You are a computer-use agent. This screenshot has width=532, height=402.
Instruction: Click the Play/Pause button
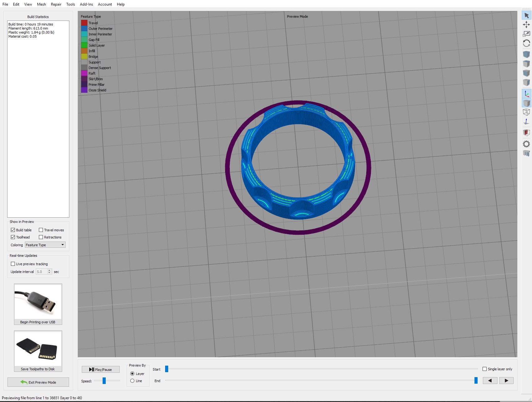point(101,369)
